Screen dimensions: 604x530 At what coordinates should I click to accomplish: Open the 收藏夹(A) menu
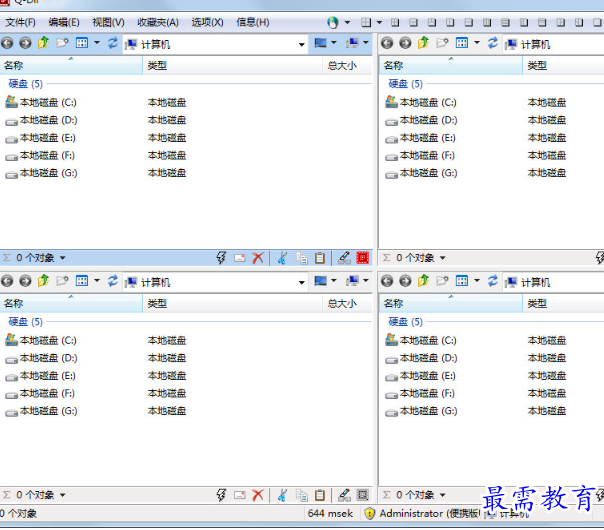point(158,22)
